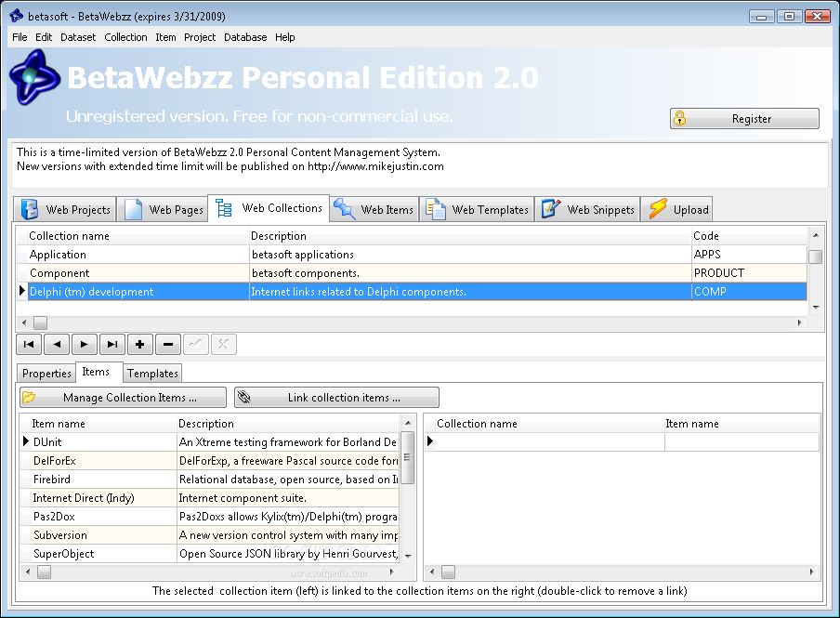Click the collections grid vertical scrollbar thumb

coord(815,256)
